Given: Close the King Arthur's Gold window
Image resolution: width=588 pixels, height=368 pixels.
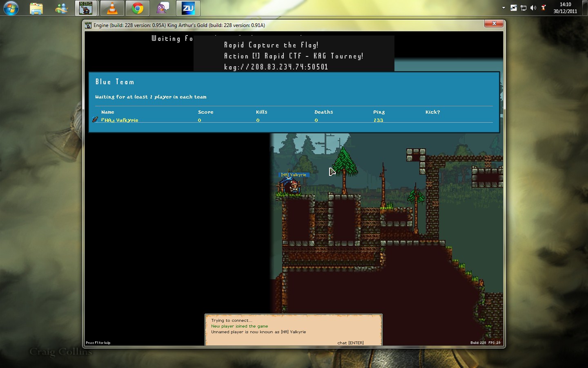Looking at the screenshot, I should 494,24.
